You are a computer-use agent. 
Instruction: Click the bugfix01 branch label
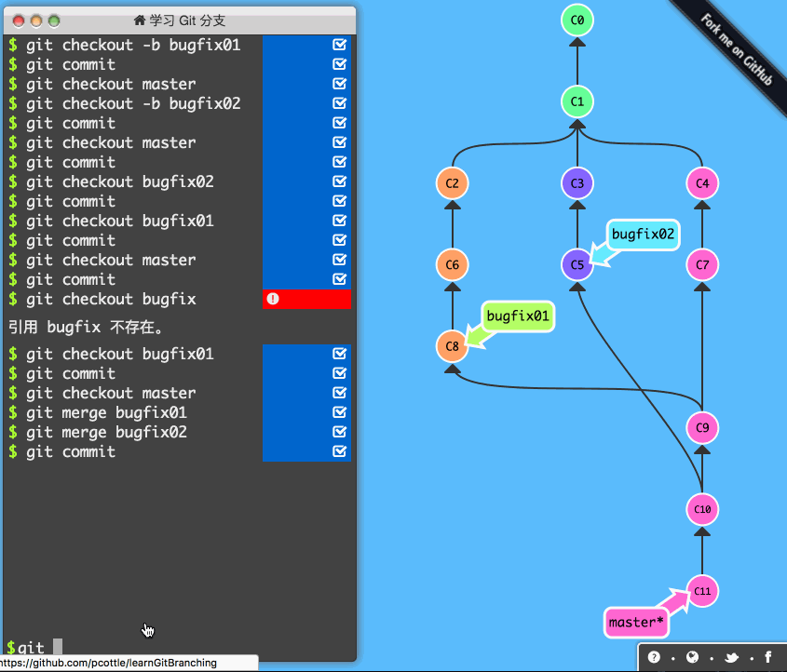518,316
